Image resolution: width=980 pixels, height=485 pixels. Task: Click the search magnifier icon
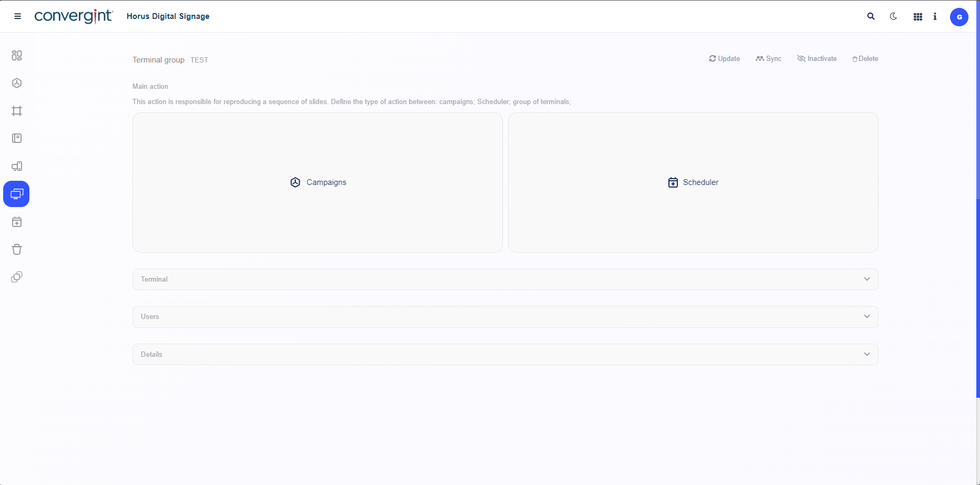click(871, 16)
